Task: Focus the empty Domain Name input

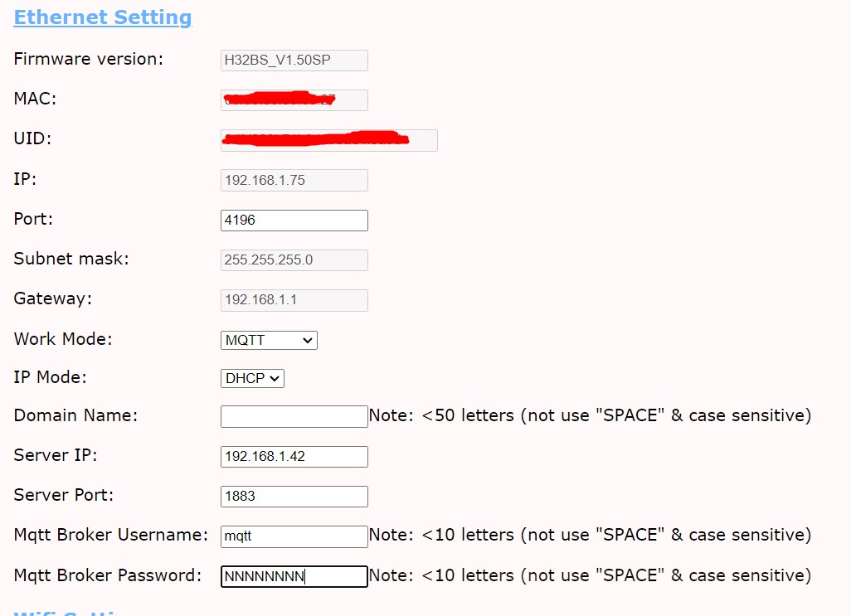Action: [x=294, y=416]
